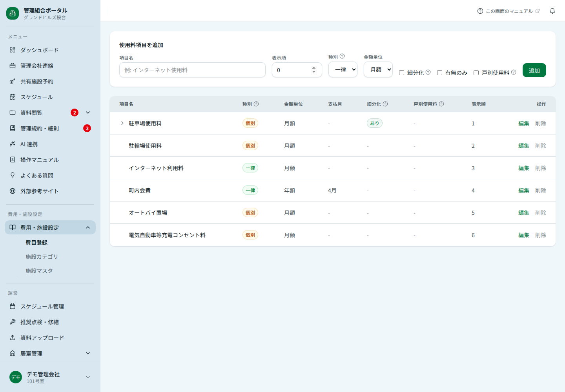The height and width of the screenshot is (392, 565).
Task: Expand the 駐車場使用料 row chevron
Action: (x=122, y=123)
